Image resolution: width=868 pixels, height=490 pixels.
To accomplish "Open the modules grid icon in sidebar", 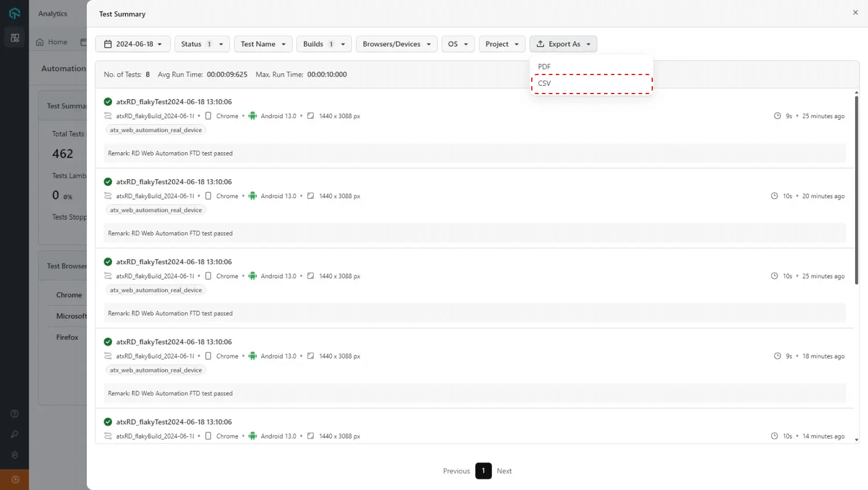I will pos(15,37).
